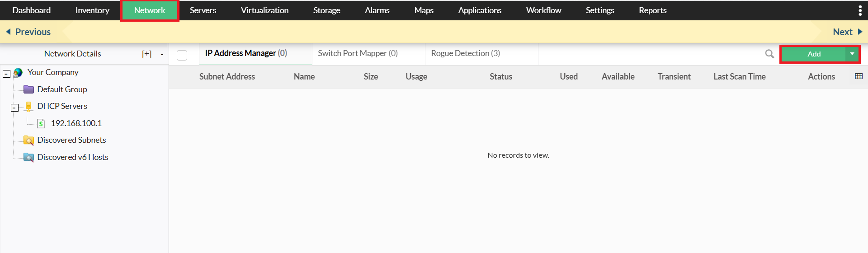Click the Discovered Subnets folder icon
The image size is (868, 253).
28,141
